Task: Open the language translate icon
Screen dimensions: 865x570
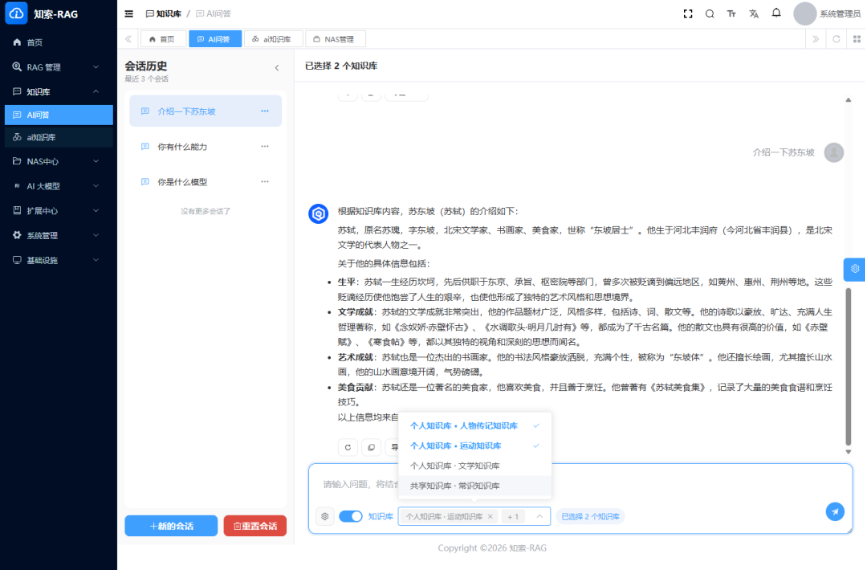Action: tap(754, 14)
